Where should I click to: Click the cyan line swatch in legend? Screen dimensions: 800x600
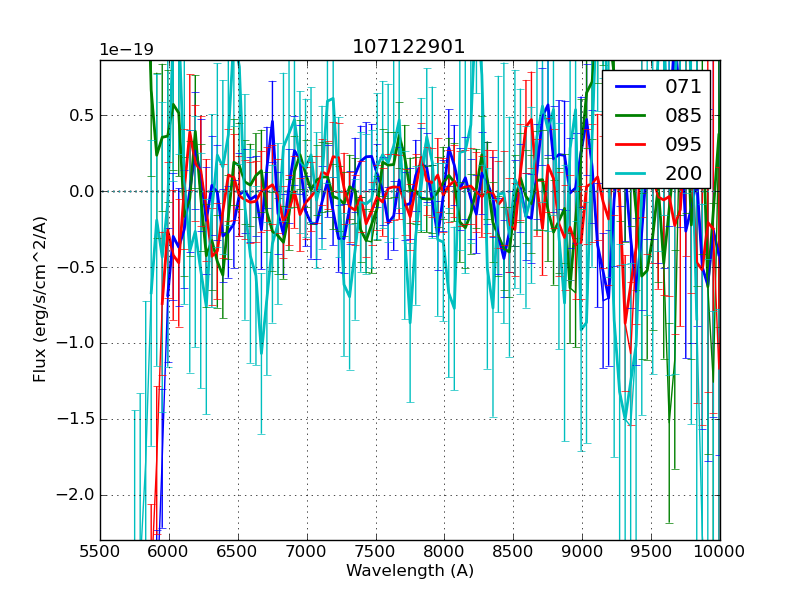point(632,173)
